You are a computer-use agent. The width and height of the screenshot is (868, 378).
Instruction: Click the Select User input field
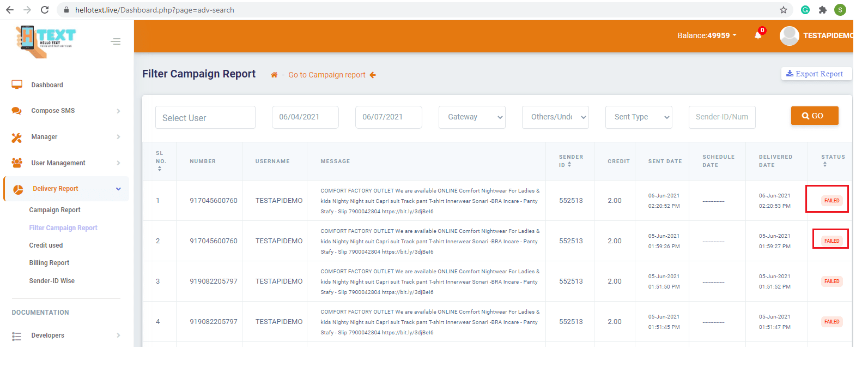205,118
